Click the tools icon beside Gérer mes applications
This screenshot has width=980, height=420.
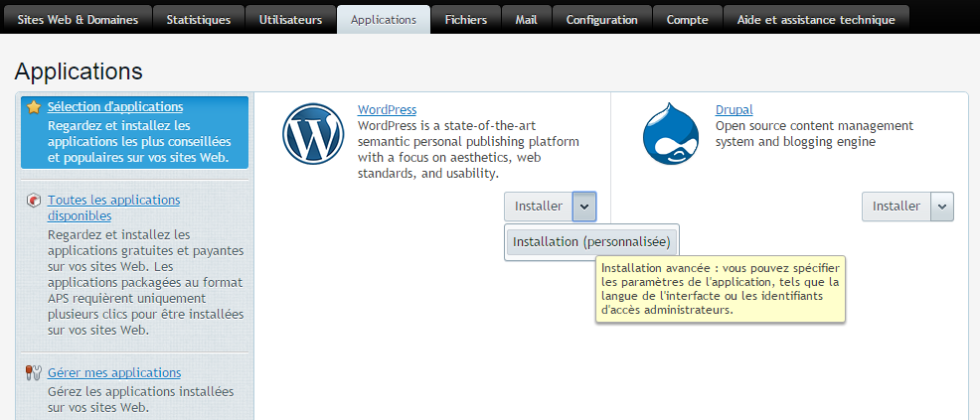[x=34, y=373]
